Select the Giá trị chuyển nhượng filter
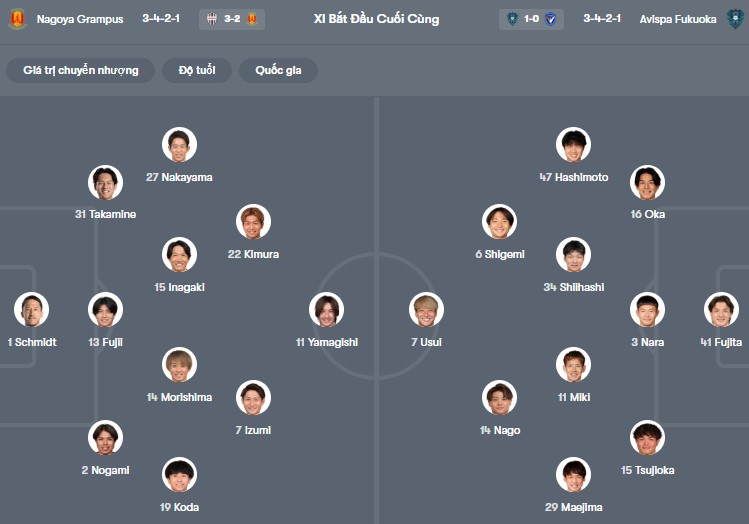The height and width of the screenshot is (524, 749). point(81,70)
